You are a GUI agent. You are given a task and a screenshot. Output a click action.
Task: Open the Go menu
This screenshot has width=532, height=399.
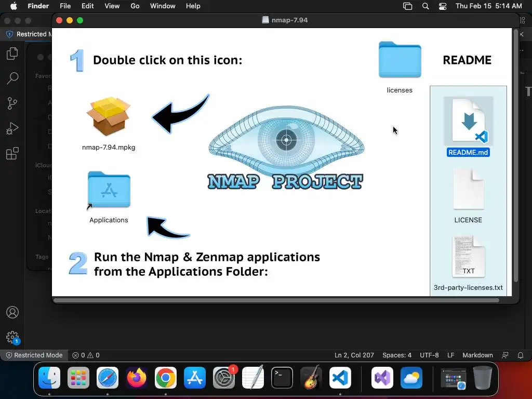[x=135, y=6]
